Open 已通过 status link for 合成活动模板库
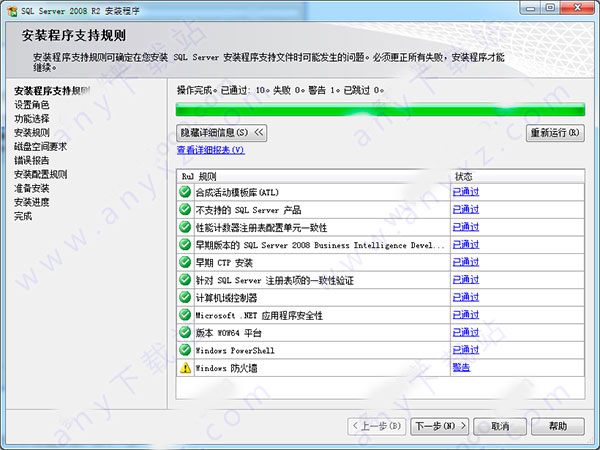 (x=465, y=192)
